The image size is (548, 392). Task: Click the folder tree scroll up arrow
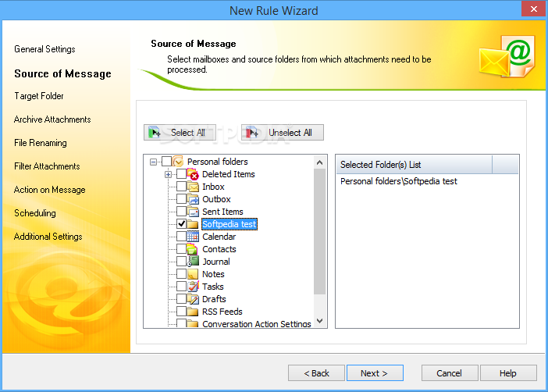(x=319, y=162)
